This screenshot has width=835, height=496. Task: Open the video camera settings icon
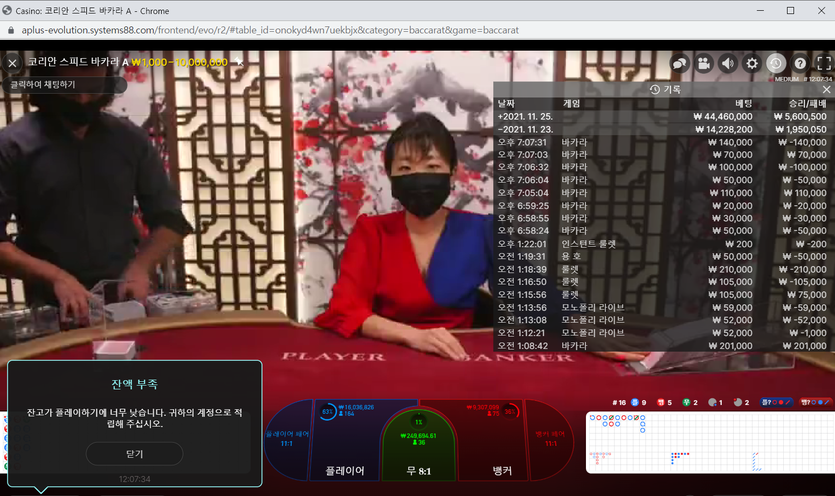click(703, 64)
